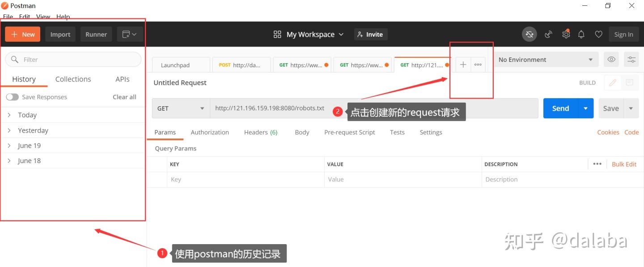Click the Value input cell
The image size is (644, 267).
click(403, 180)
